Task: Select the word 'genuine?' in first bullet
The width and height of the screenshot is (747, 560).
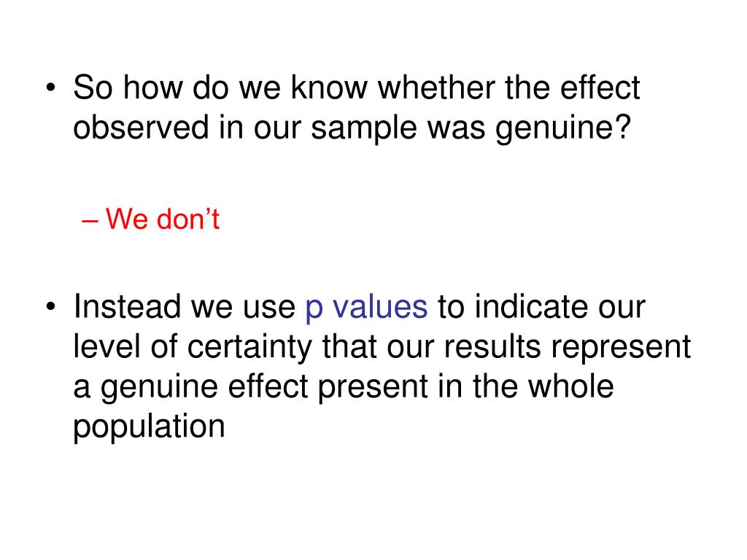Action: 563,128
